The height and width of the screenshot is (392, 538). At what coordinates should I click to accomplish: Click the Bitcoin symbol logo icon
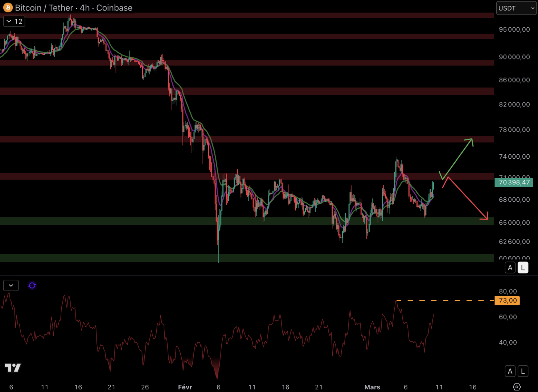click(x=8, y=8)
